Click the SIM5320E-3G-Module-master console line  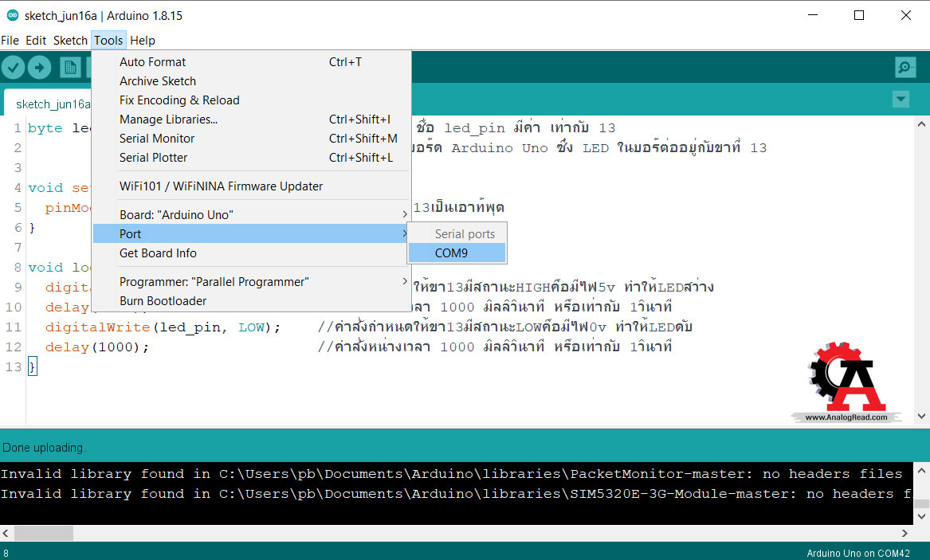pos(456,494)
